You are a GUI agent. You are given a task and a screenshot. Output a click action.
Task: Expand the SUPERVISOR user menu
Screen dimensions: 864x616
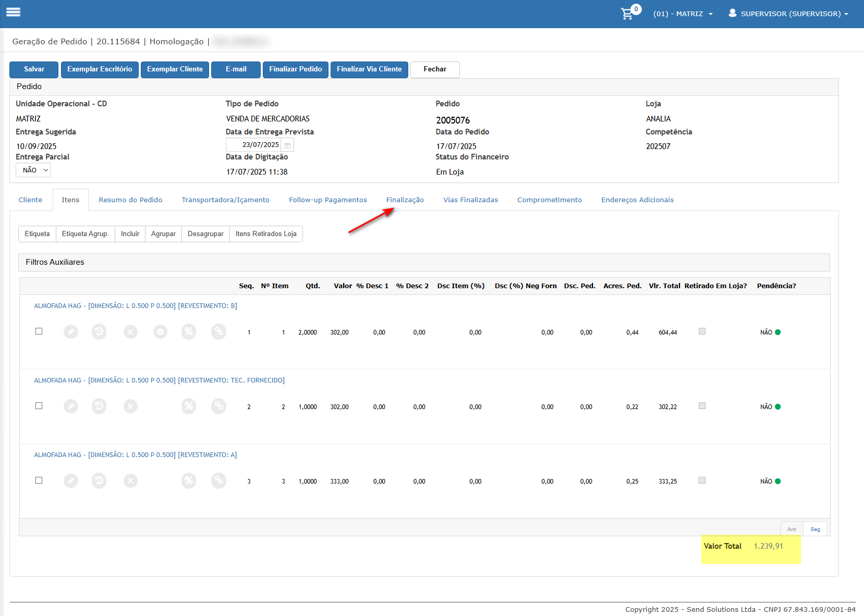click(788, 14)
